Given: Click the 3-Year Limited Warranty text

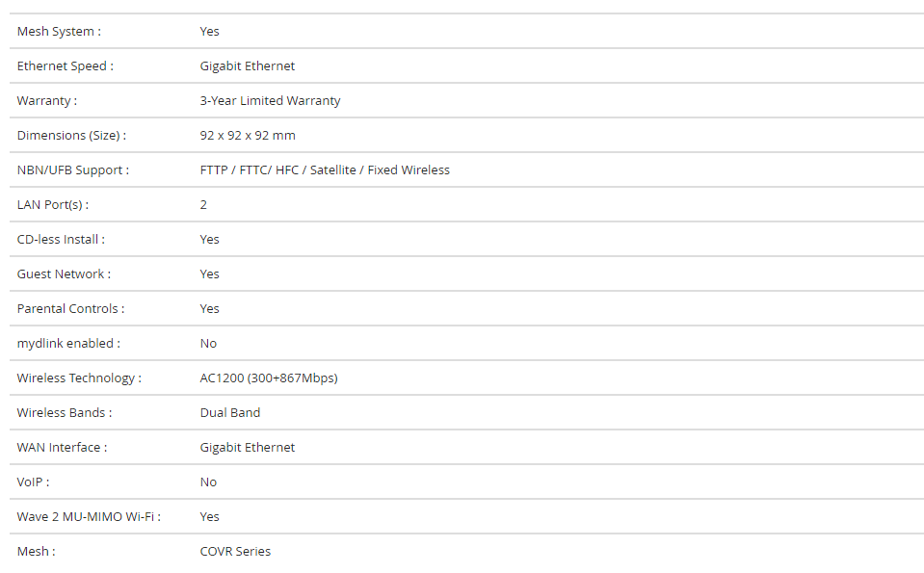Looking at the screenshot, I should tap(270, 101).
